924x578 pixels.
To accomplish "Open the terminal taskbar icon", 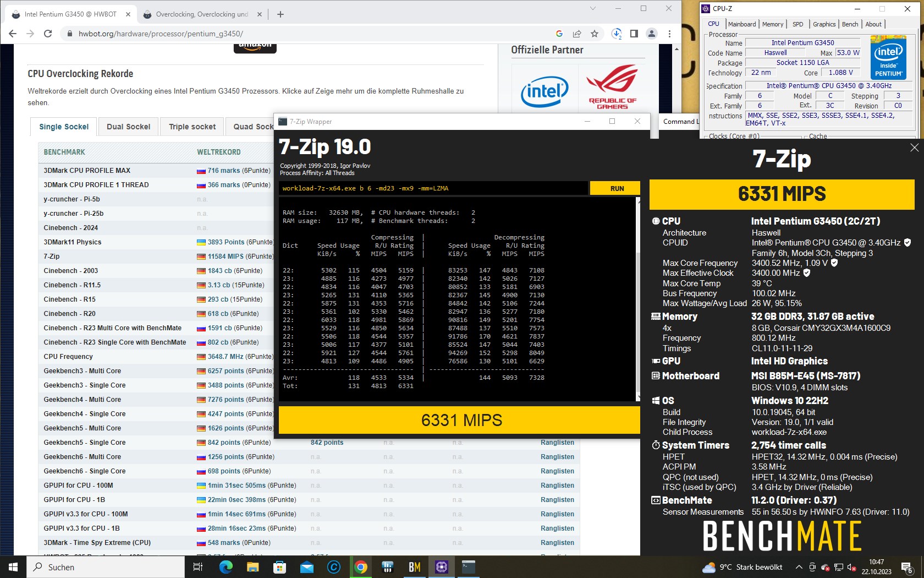I will click(x=469, y=567).
